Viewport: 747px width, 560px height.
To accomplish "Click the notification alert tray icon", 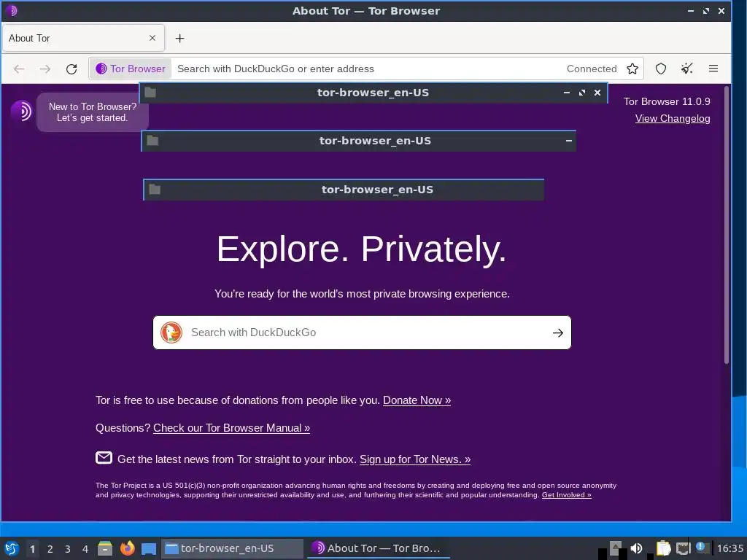I will coord(701,547).
